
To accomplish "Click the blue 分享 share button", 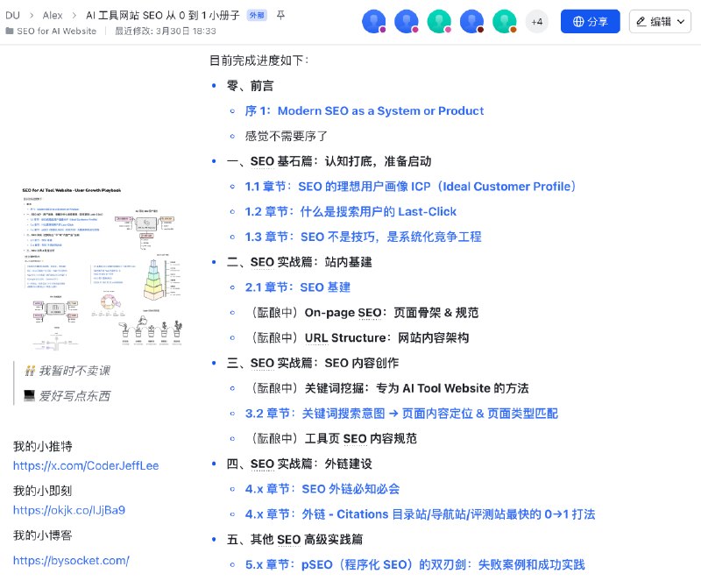I will point(590,21).
